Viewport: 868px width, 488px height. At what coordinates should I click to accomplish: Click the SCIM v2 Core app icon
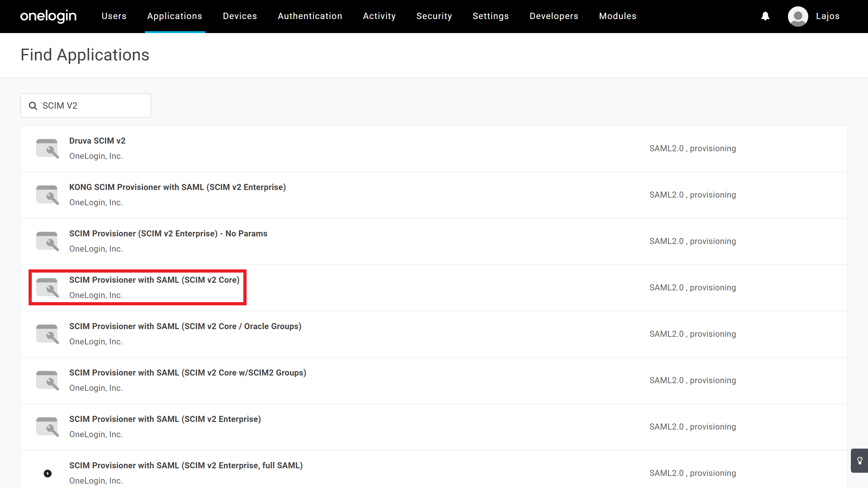pyautogui.click(x=47, y=288)
